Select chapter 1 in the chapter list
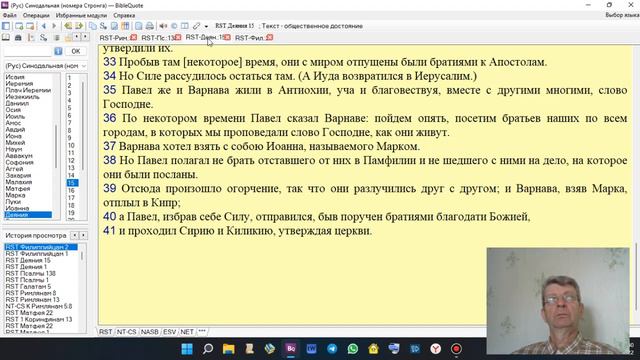The image size is (640, 360). (x=70, y=78)
